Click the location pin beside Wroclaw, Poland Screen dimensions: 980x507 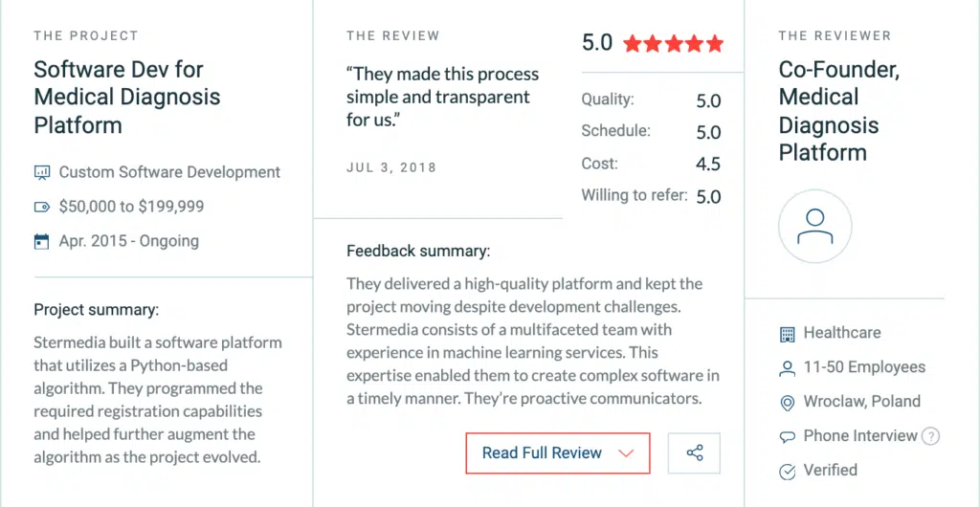pyautogui.click(x=788, y=403)
